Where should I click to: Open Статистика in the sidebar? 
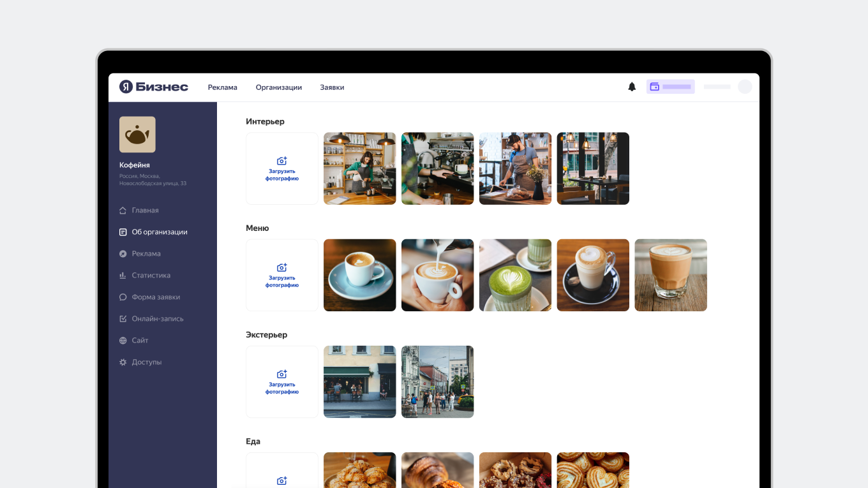pyautogui.click(x=151, y=276)
